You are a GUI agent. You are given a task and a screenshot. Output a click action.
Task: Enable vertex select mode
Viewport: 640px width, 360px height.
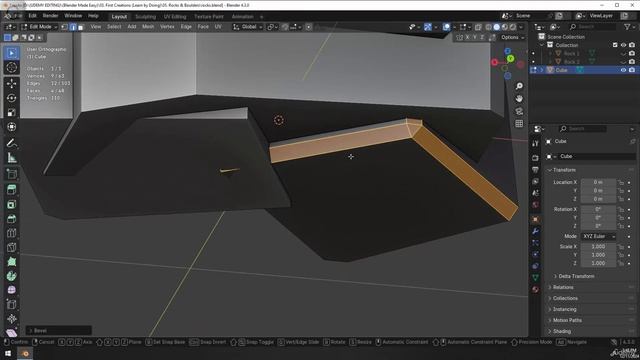(64, 27)
